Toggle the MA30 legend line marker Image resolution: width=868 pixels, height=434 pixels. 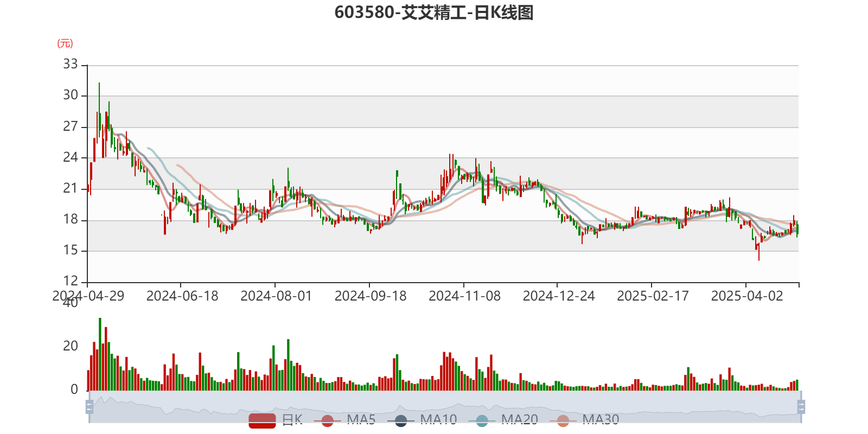pos(563,420)
